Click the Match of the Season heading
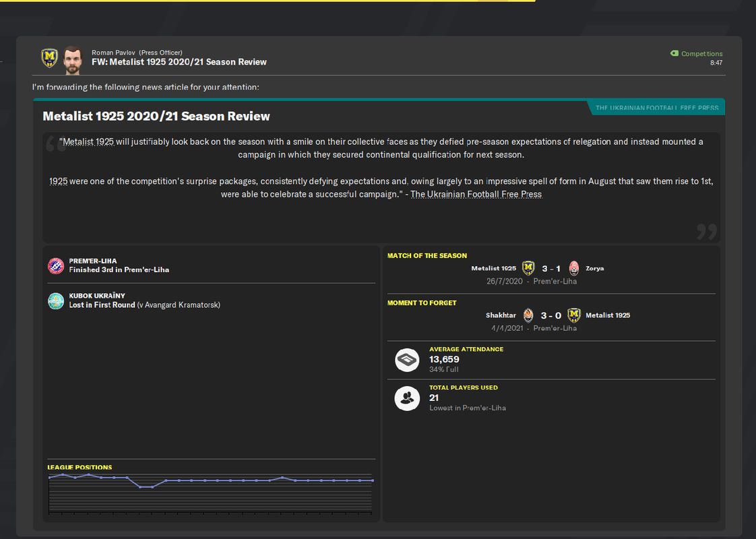 pos(427,255)
